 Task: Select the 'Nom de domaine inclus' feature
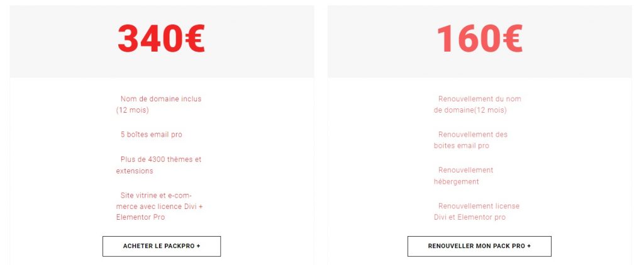coord(161,99)
